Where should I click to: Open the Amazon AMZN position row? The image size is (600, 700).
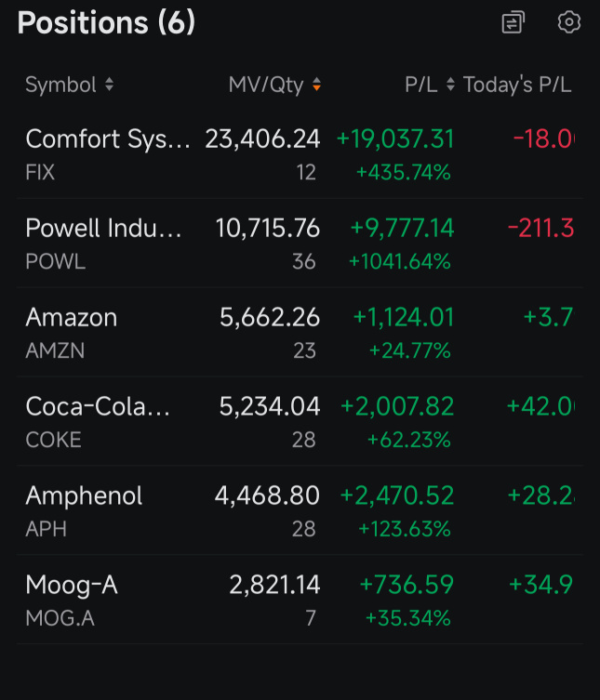[300, 333]
